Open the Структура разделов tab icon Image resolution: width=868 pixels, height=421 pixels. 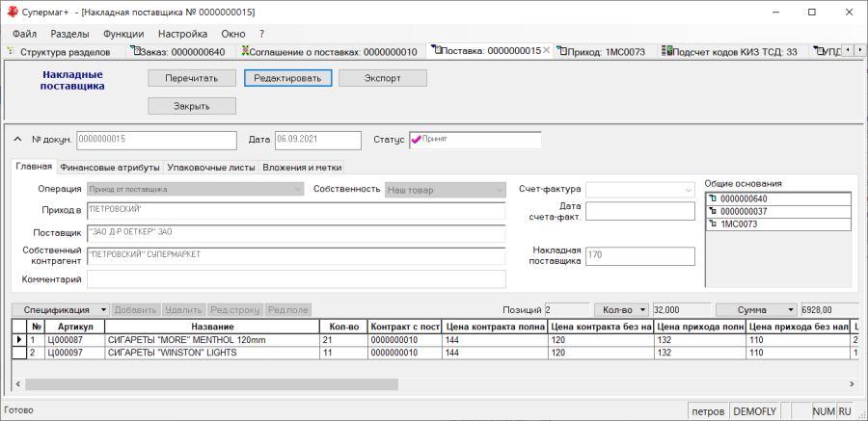click(x=11, y=51)
